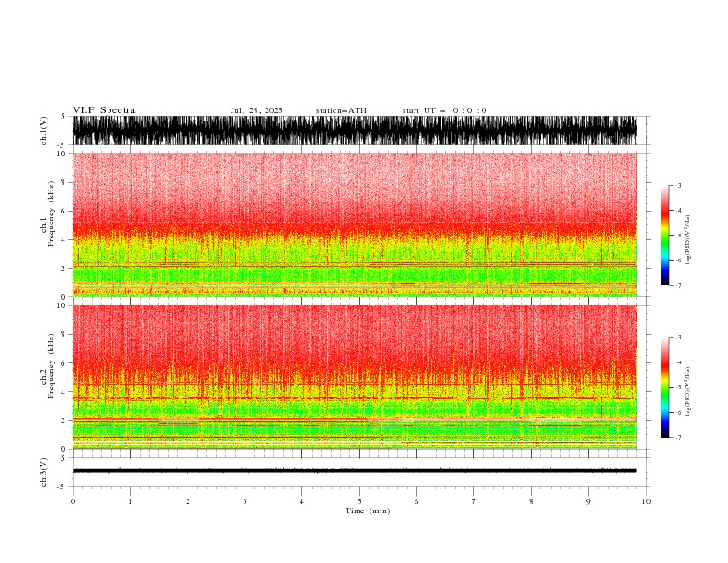This screenshot has width=728, height=563.
Task: Click the '-7' value on ch.2 color bar
Action: (677, 438)
